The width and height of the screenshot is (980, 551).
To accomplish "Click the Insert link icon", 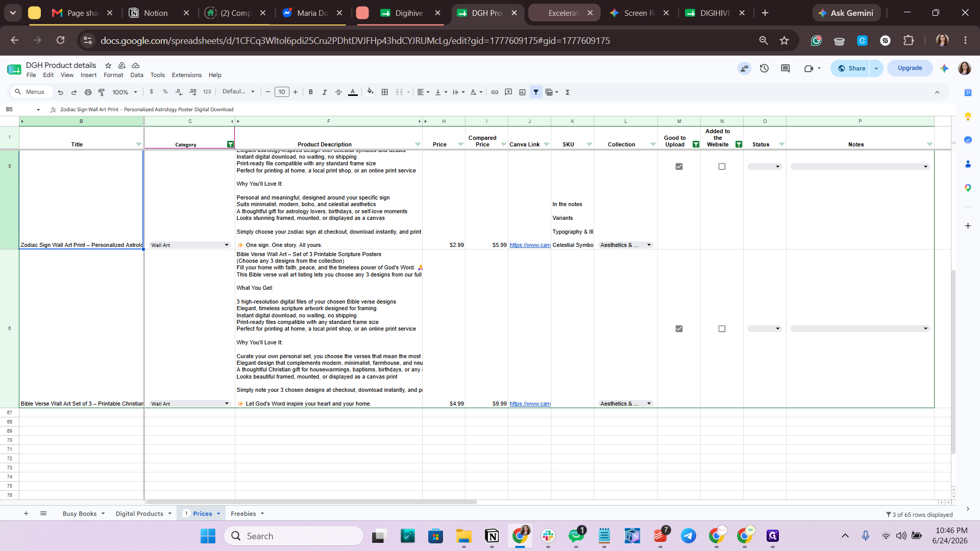I will (x=495, y=92).
